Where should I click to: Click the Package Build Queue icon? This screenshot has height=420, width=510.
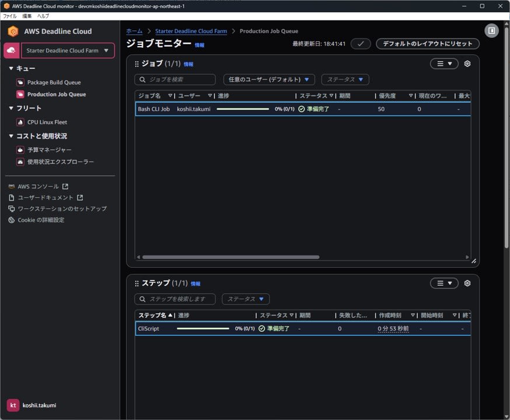click(x=20, y=82)
